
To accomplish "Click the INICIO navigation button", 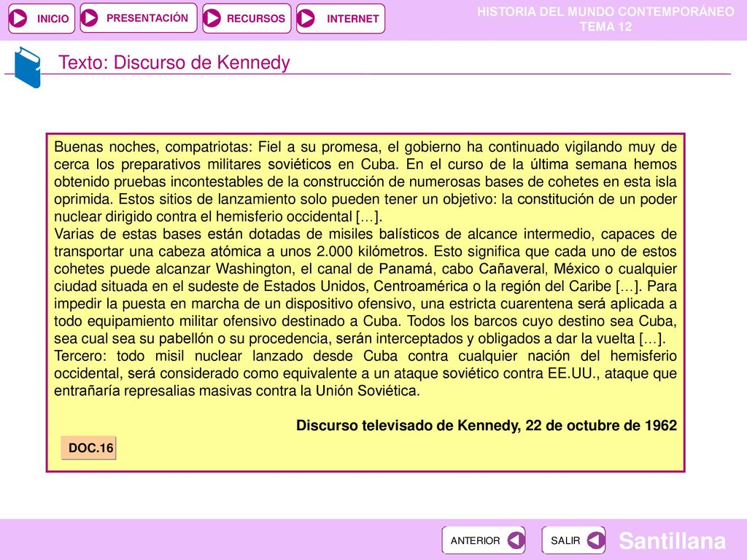I will [42, 18].
